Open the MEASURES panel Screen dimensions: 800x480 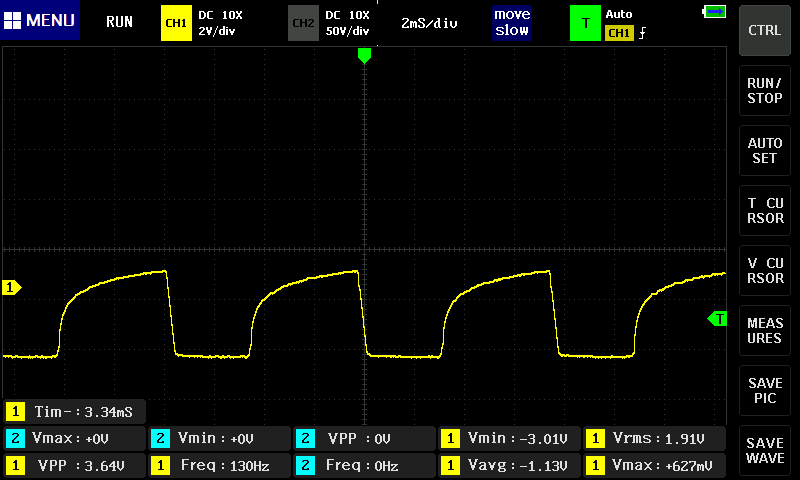point(764,331)
